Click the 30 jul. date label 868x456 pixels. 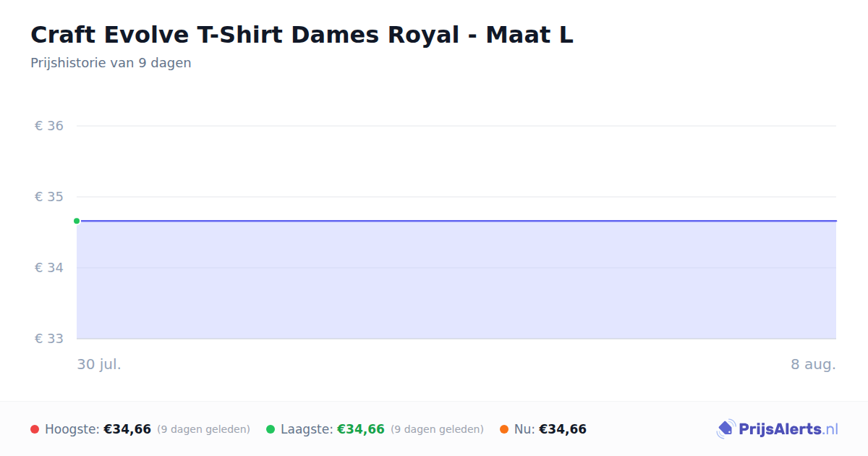(99, 364)
